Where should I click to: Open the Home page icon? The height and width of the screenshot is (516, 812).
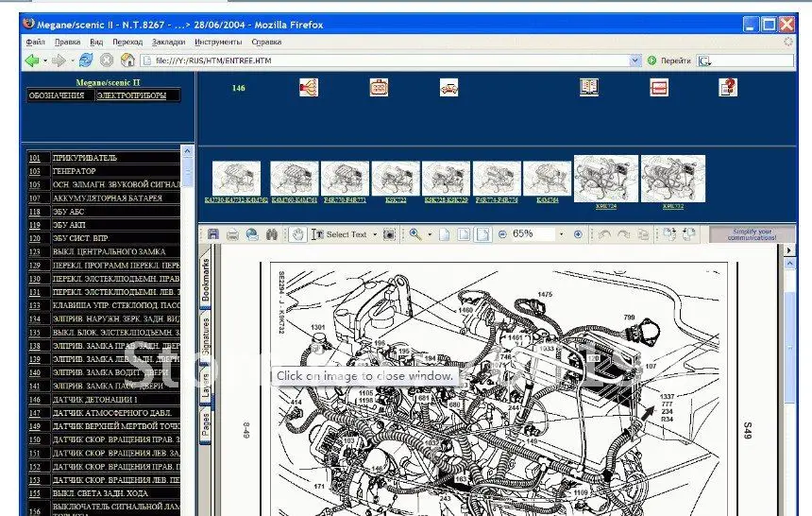[127, 60]
